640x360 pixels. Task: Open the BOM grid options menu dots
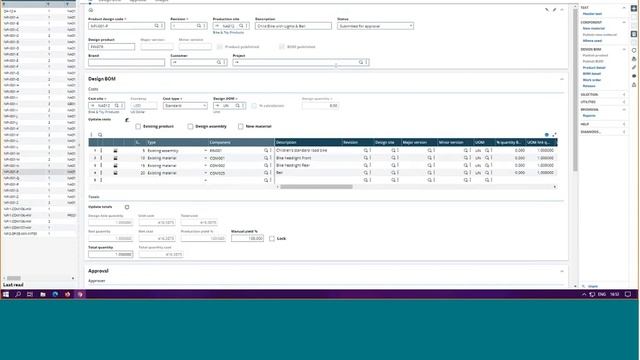(91, 135)
